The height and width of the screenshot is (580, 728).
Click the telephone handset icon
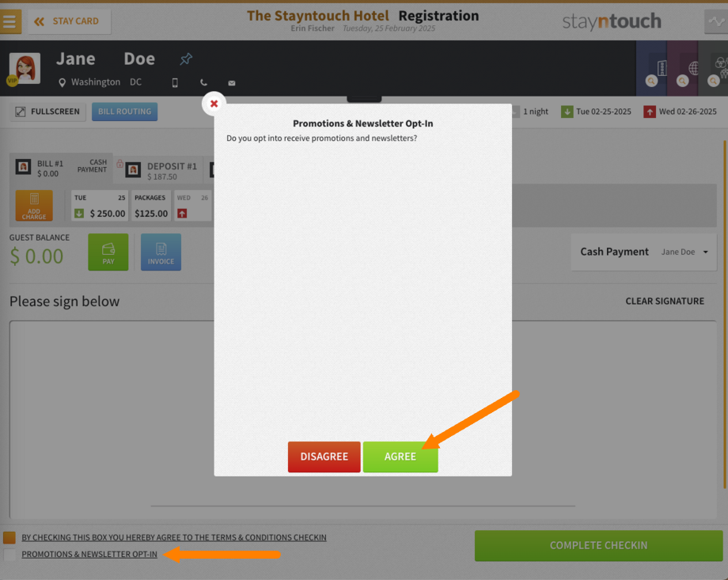point(203,82)
